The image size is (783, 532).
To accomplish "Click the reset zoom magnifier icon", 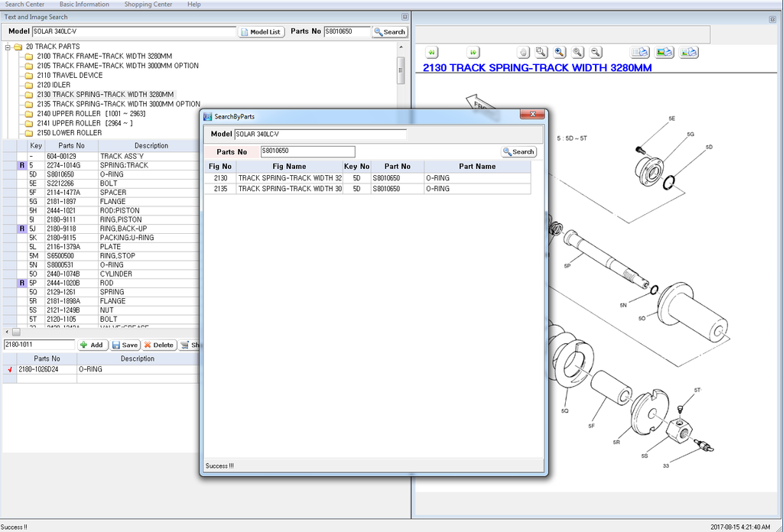I will (x=578, y=52).
